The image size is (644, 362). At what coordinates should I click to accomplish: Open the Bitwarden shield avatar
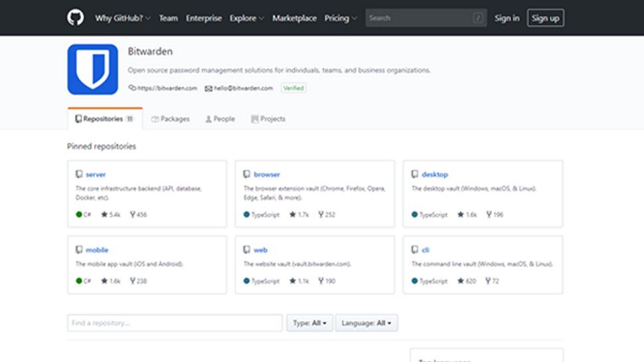(x=93, y=70)
